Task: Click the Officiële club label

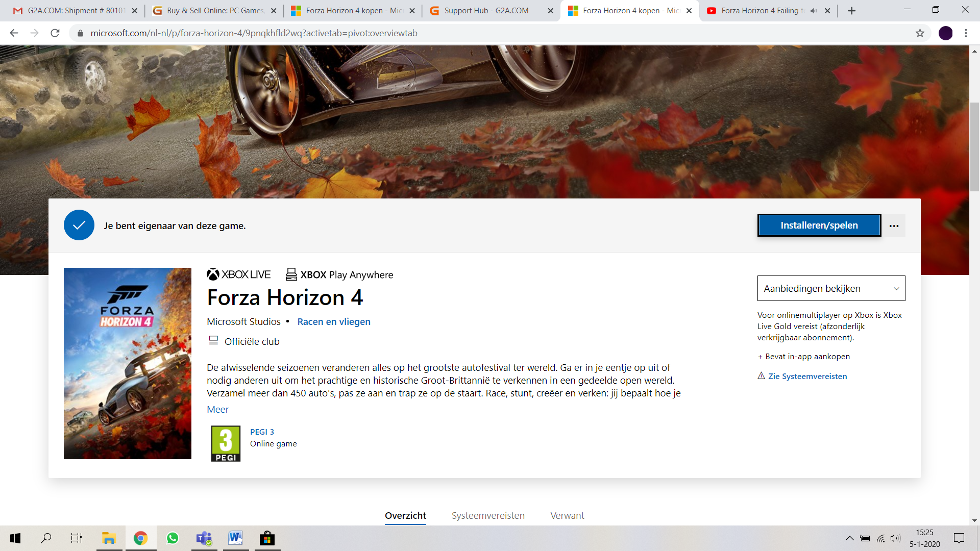Action: click(252, 341)
